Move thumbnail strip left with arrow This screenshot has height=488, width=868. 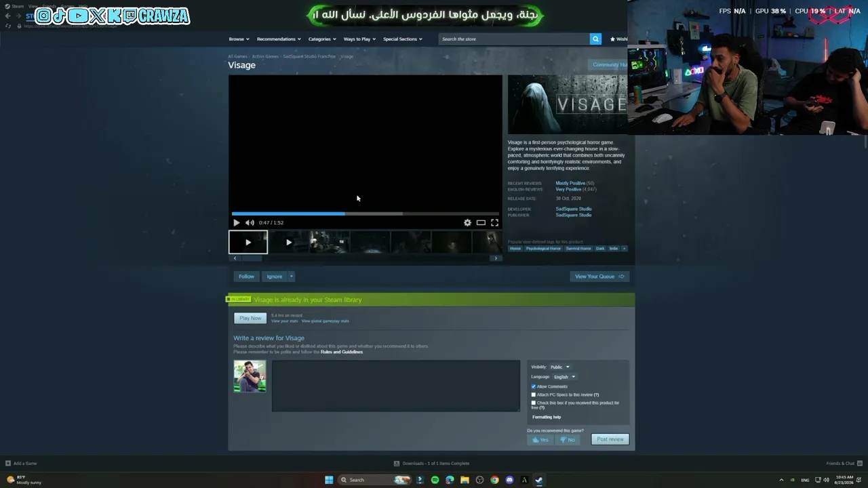[235, 258]
